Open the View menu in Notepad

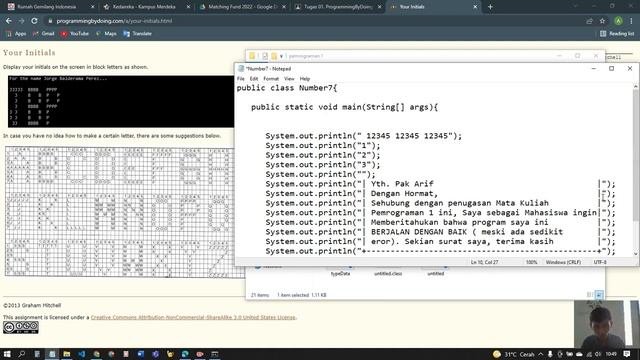coord(289,79)
